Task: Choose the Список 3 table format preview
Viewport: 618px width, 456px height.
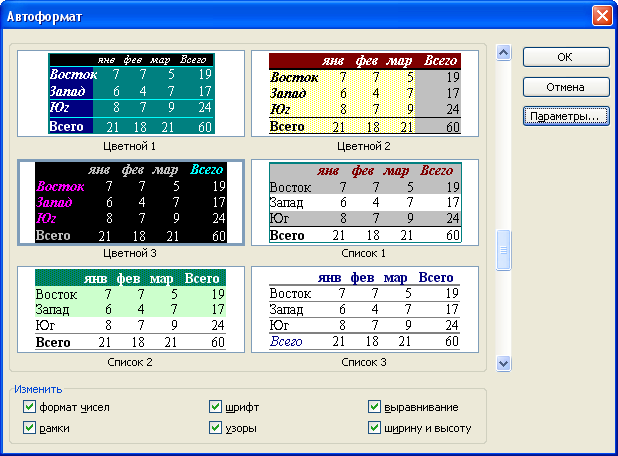Action: [x=365, y=309]
